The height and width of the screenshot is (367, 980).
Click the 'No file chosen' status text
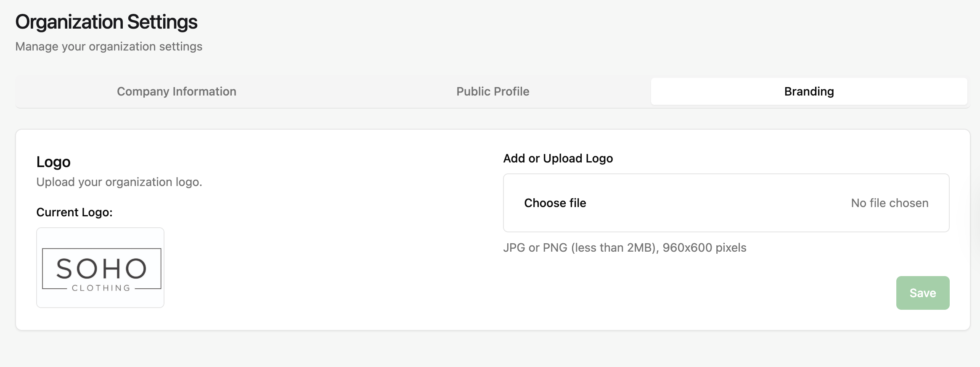click(x=889, y=203)
